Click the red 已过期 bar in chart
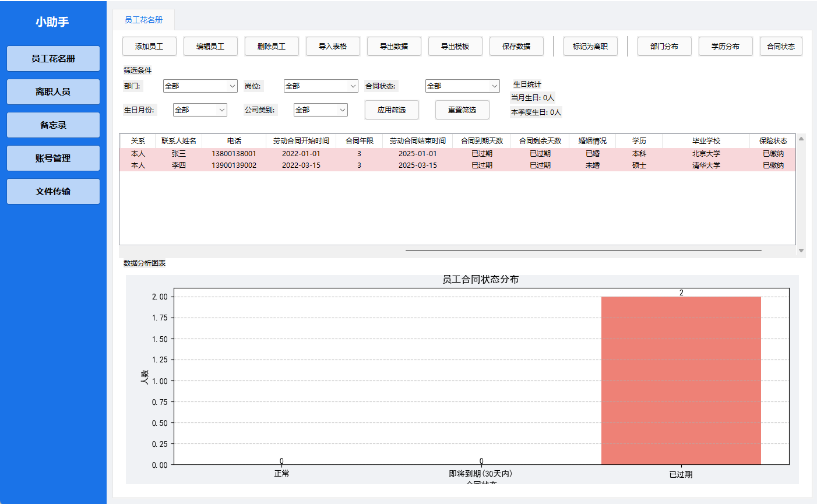Viewport: 817px width, 504px height. [681, 379]
